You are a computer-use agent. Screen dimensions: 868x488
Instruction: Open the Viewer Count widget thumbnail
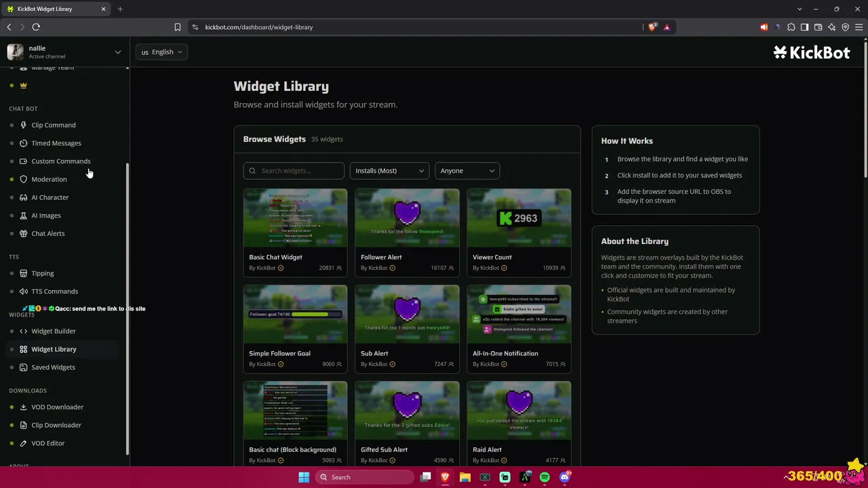tap(519, 218)
